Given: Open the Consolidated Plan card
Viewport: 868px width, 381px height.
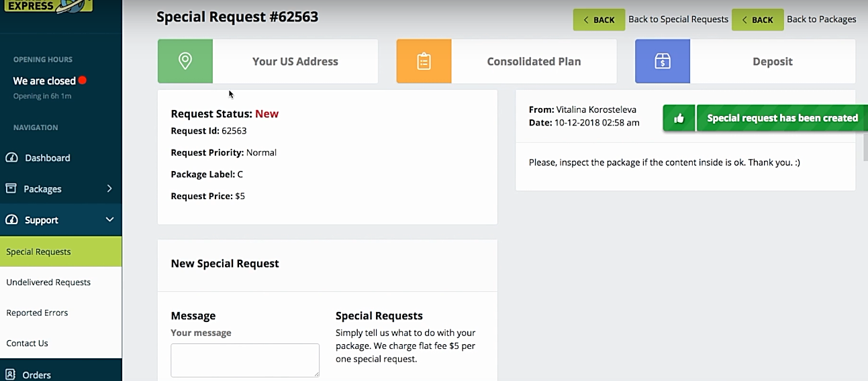Looking at the screenshot, I should [x=534, y=61].
